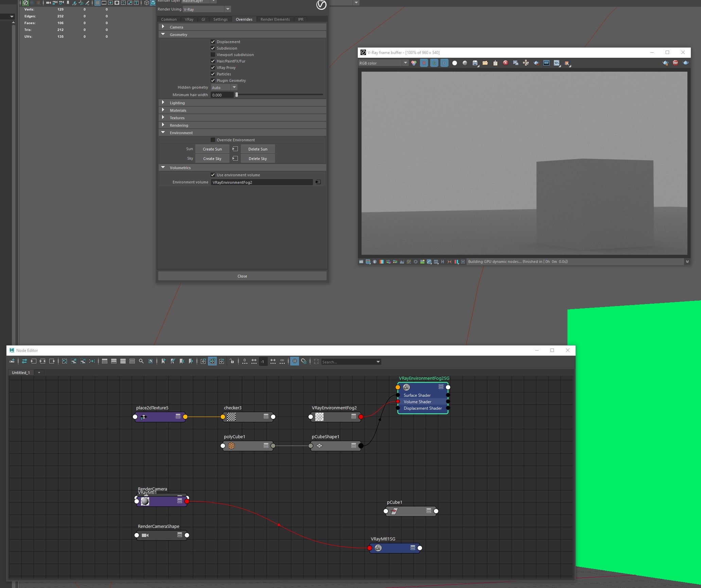Create a new node in Node Editor
Viewport: 701px width, 588px height.
(12, 361)
